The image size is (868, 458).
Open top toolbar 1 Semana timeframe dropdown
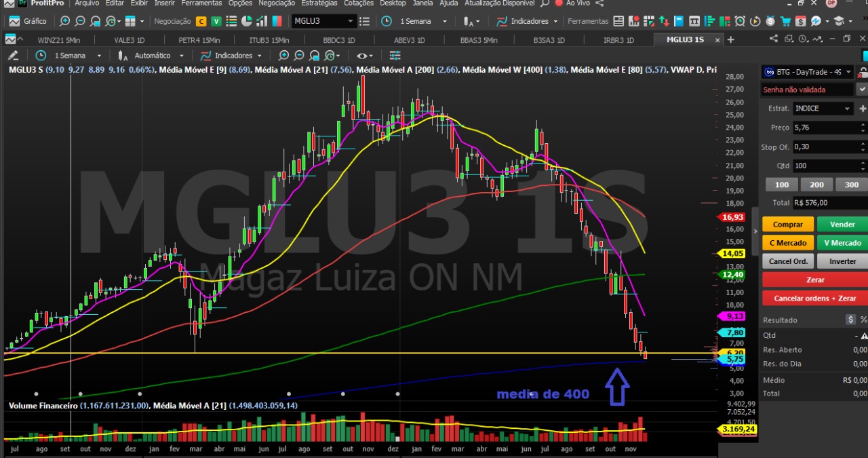coord(445,21)
